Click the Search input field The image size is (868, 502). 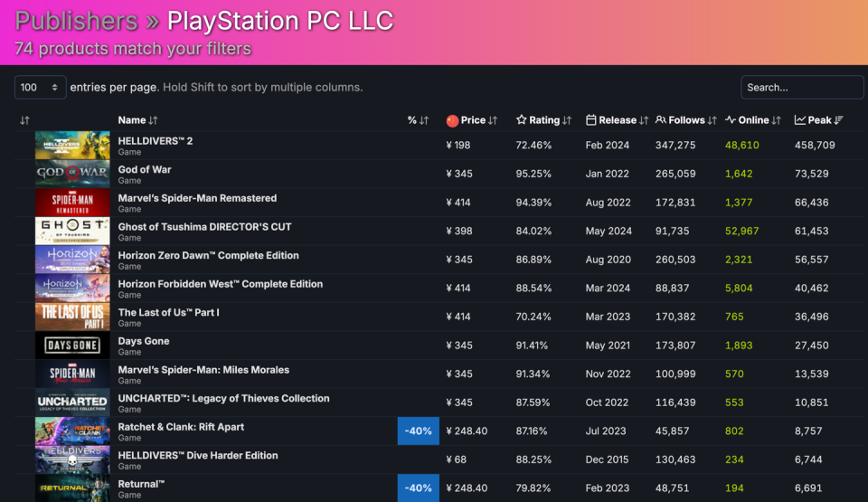[x=802, y=88]
